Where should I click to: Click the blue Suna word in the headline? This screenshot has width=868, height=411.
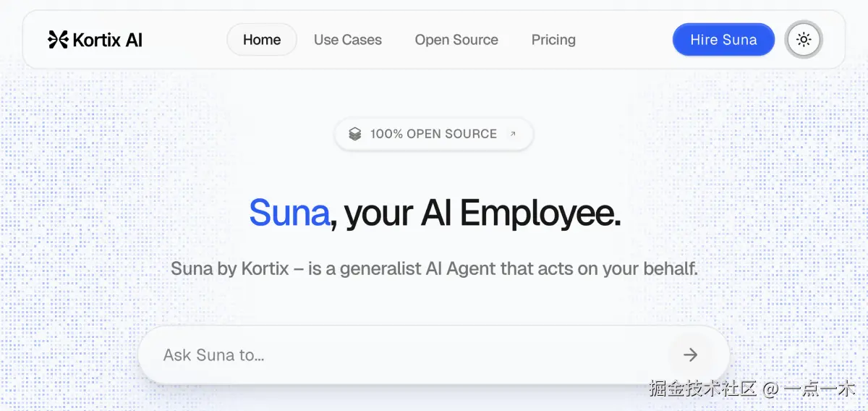click(x=289, y=213)
